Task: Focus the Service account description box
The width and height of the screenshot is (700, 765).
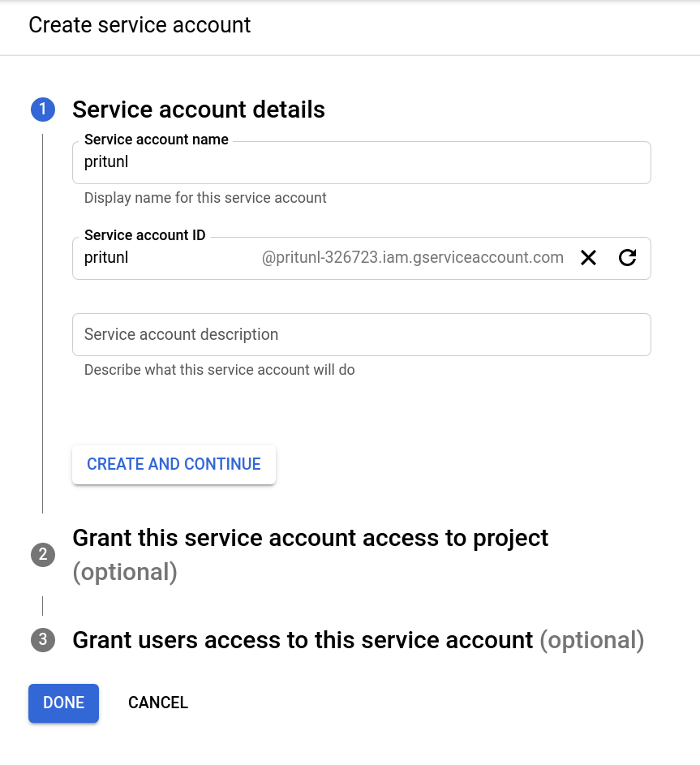Action: point(361,334)
